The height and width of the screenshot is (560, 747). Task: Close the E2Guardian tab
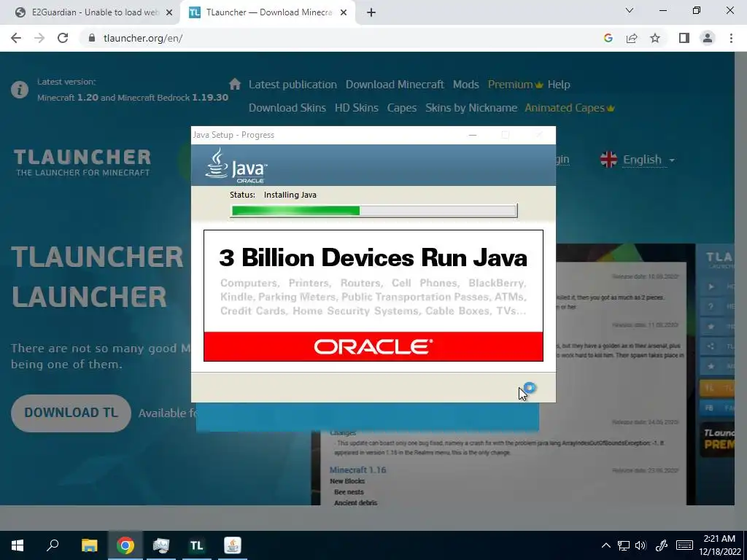(x=169, y=13)
